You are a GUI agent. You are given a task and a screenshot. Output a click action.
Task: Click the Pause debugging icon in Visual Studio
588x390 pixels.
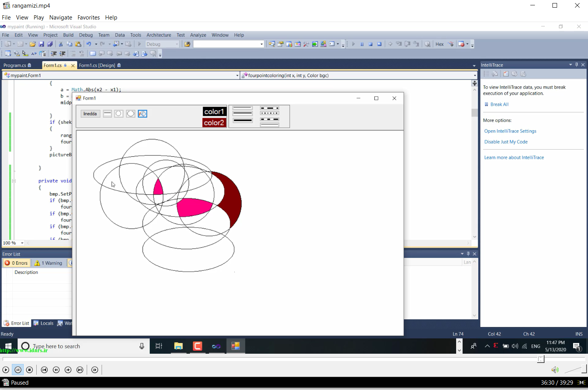coord(362,44)
